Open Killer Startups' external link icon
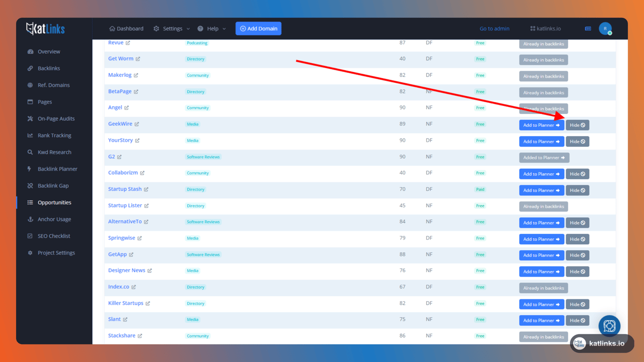The height and width of the screenshot is (362, 644). [x=148, y=304]
